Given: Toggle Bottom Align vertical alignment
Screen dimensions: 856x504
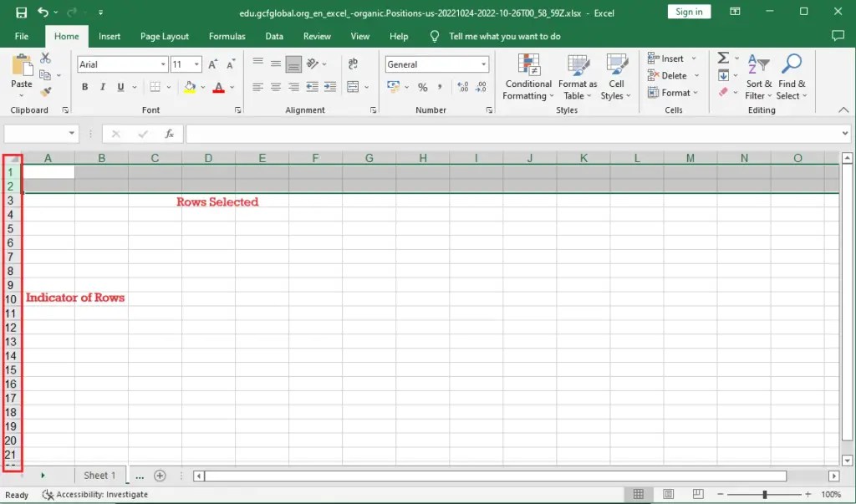Looking at the screenshot, I should pyautogui.click(x=293, y=64).
